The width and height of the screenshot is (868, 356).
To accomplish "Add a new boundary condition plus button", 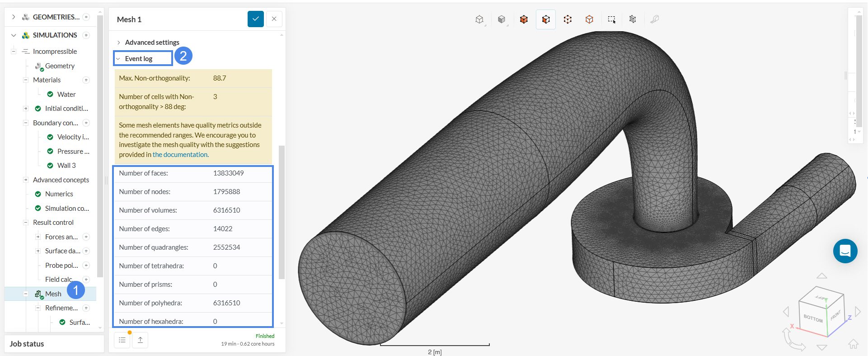I will click(86, 123).
